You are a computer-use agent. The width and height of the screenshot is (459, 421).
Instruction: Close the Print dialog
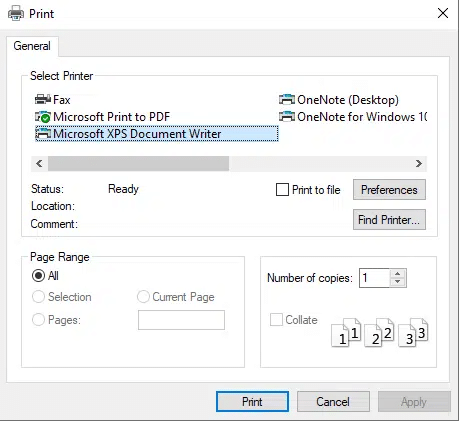(x=443, y=14)
